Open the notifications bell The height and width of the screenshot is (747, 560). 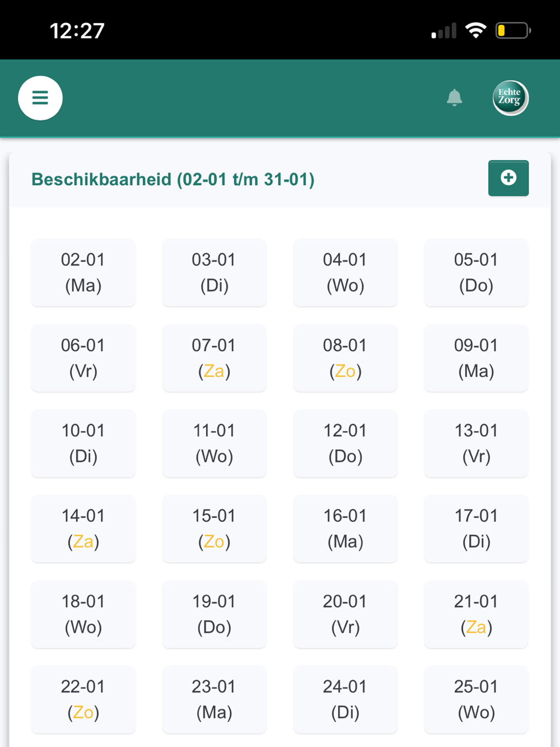click(x=454, y=97)
